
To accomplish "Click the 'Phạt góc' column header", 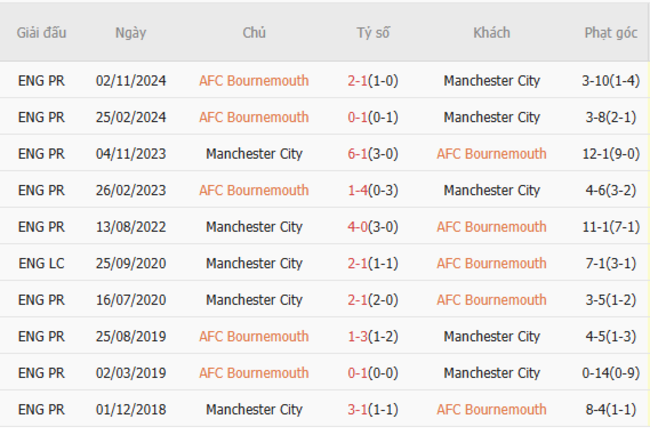I will 610,33.
